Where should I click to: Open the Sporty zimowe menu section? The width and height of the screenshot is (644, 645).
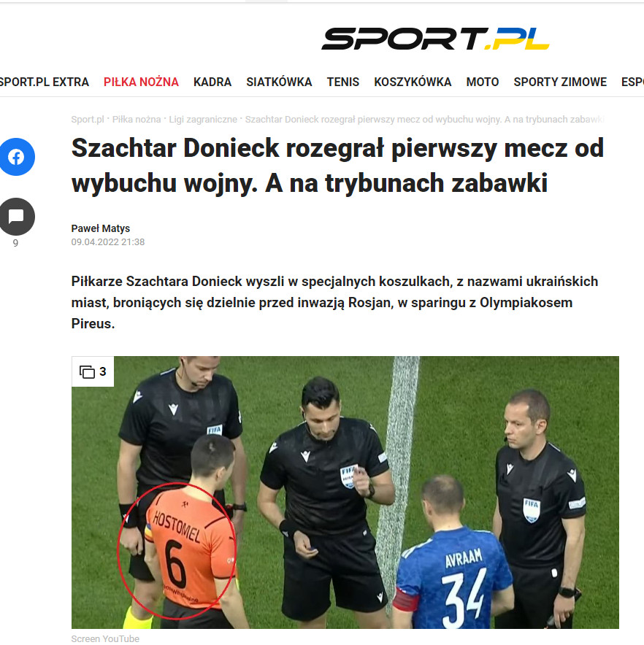[x=560, y=82]
